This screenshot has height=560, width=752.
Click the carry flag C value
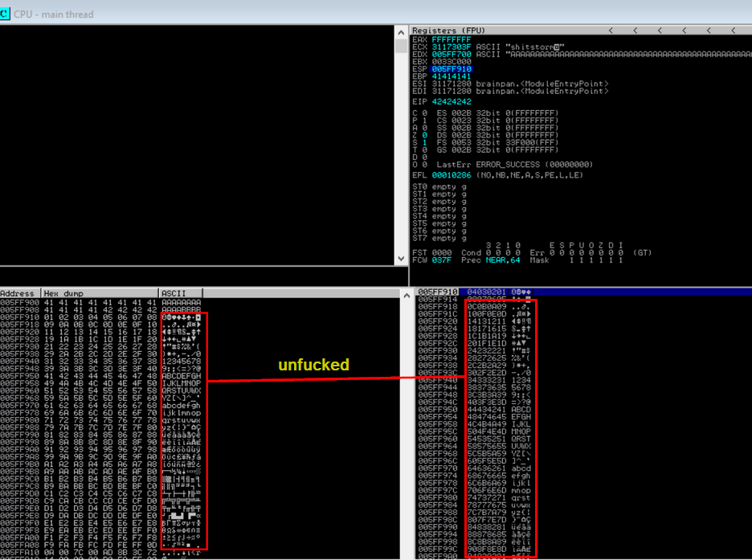point(424,113)
